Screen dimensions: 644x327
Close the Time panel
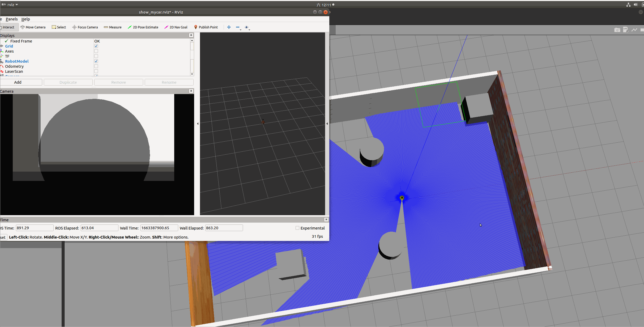(x=326, y=220)
